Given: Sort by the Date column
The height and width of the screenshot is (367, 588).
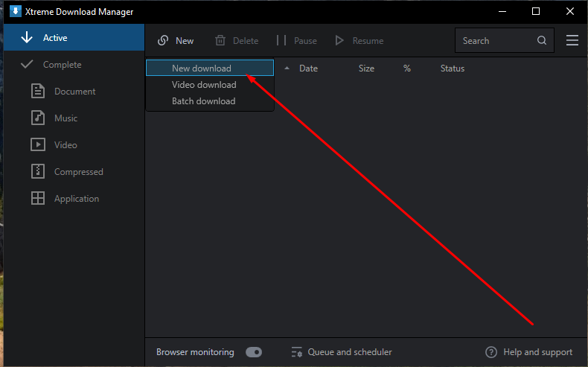Looking at the screenshot, I should tap(308, 68).
